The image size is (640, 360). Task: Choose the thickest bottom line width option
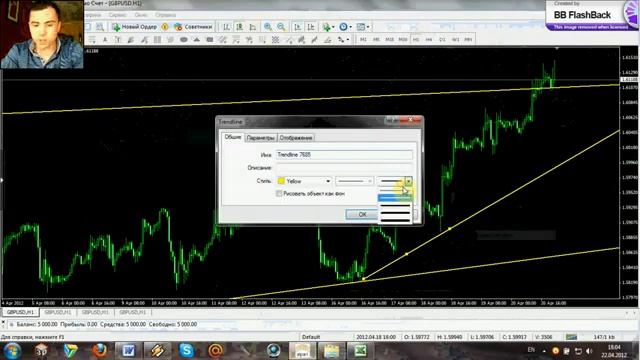(x=394, y=220)
